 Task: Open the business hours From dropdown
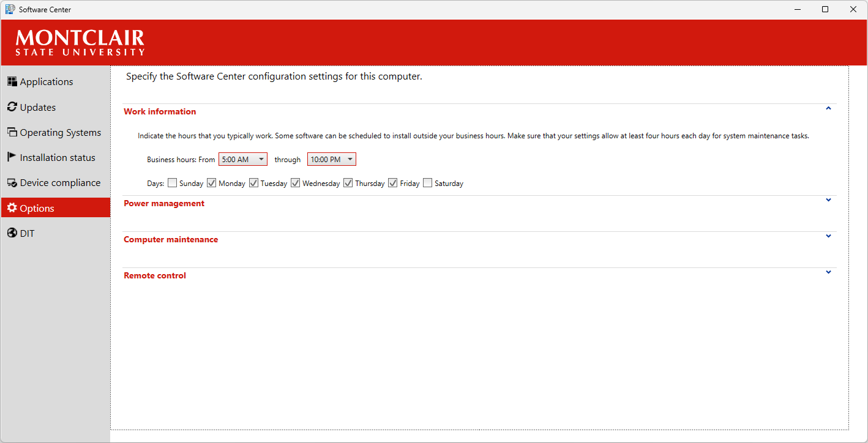261,158
